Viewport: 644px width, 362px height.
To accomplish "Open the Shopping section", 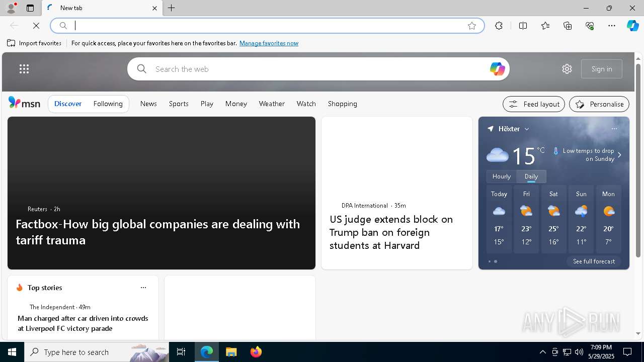I will point(343,104).
